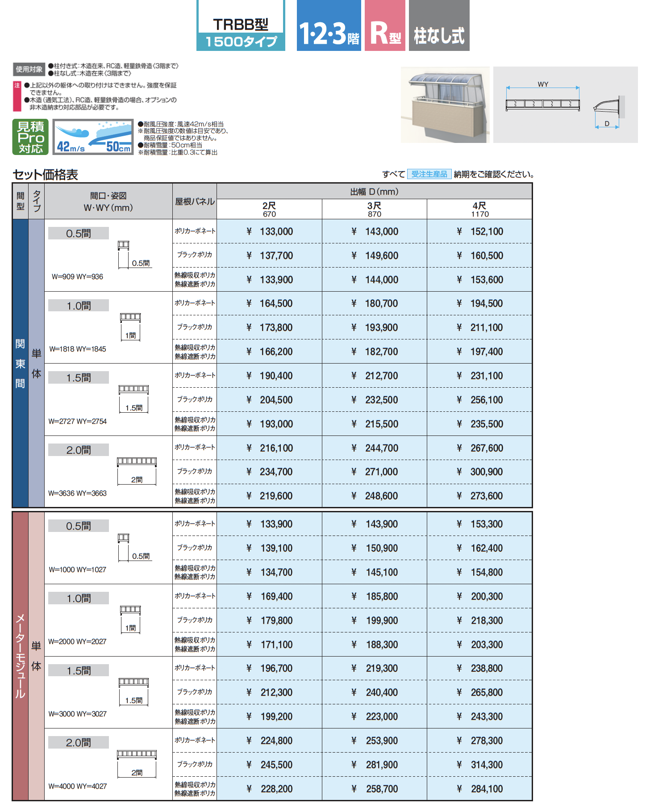Click the ¥139,100 price cell

[x=269, y=548]
